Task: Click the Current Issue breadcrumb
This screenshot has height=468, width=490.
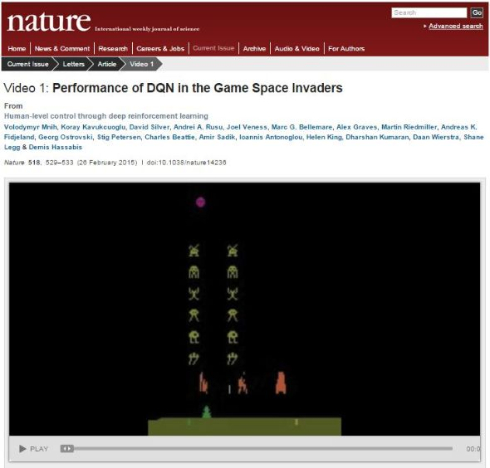Action: click(28, 64)
